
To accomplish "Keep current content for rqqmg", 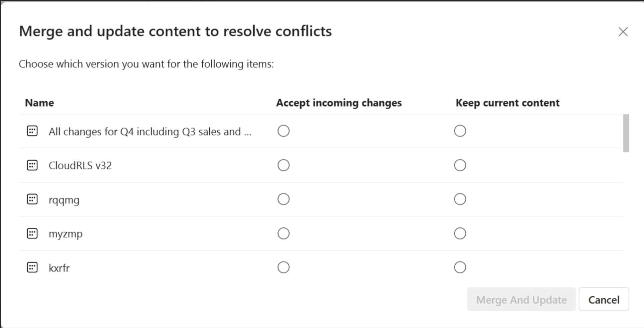I will [460, 199].
